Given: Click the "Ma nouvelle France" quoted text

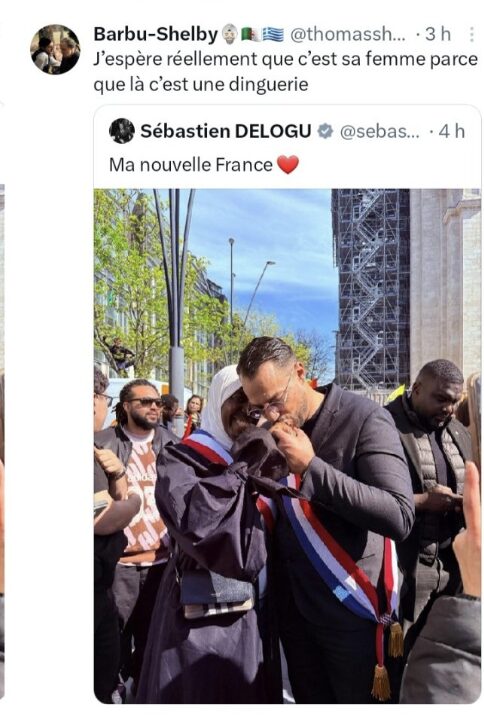Looking at the screenshot, I should pyautogui.click(x=191, y=165).
